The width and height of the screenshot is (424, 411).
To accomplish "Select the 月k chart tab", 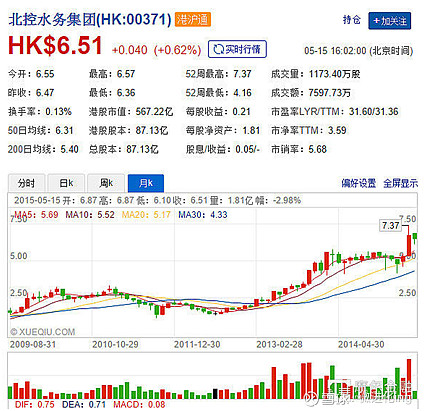I will pyautogui.click(x=146, y=183).
